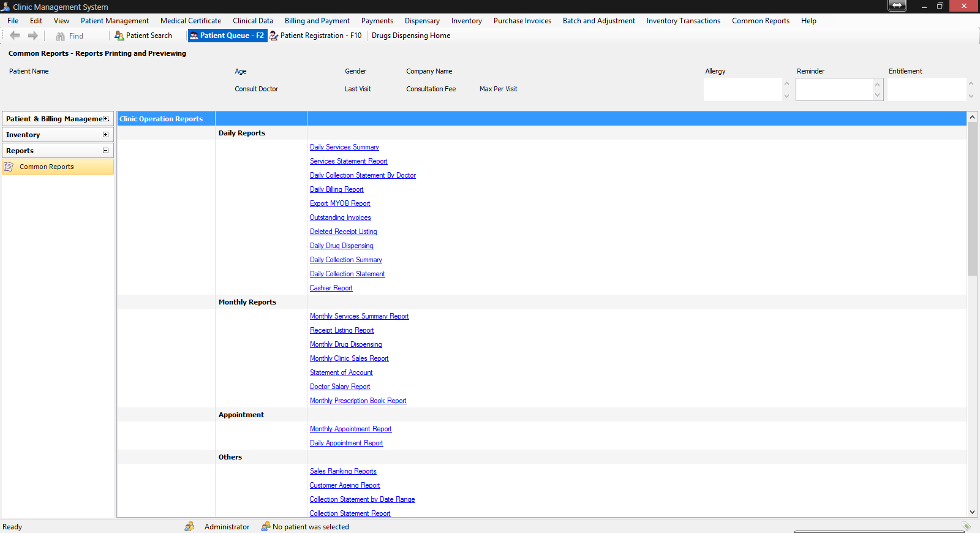Viewport: 980px width, 533px height.
Task: Open Daily Drug Dispensing report
Action: pyautogui.click(x=341, y=246)
